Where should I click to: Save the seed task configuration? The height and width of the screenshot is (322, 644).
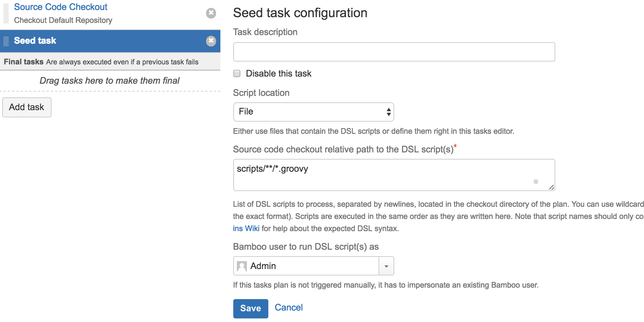pyautogui.click(x=250, y=308)
